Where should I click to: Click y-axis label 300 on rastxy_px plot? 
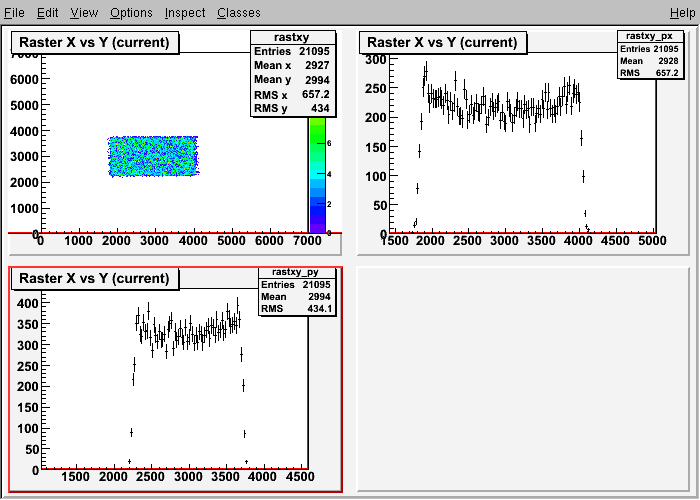coord(376,59)
